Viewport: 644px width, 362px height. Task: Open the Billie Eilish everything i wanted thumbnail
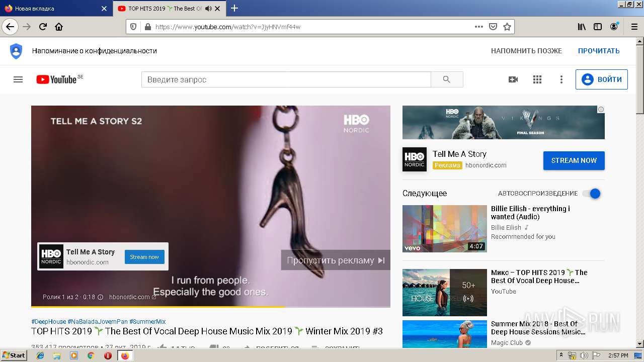pyautogui.click(x=445, y=229)
